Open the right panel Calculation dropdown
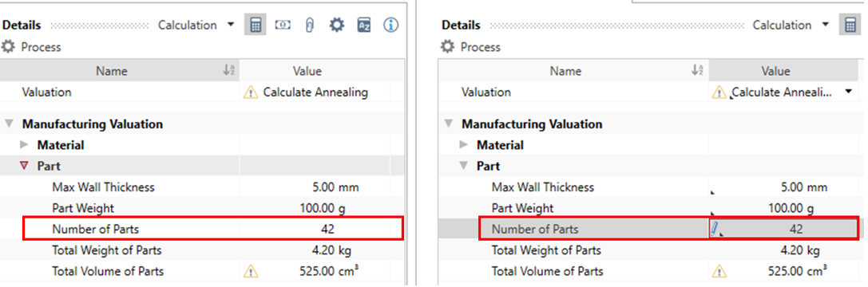This screenshot has width=868, height=287. (x=826, y=25)
